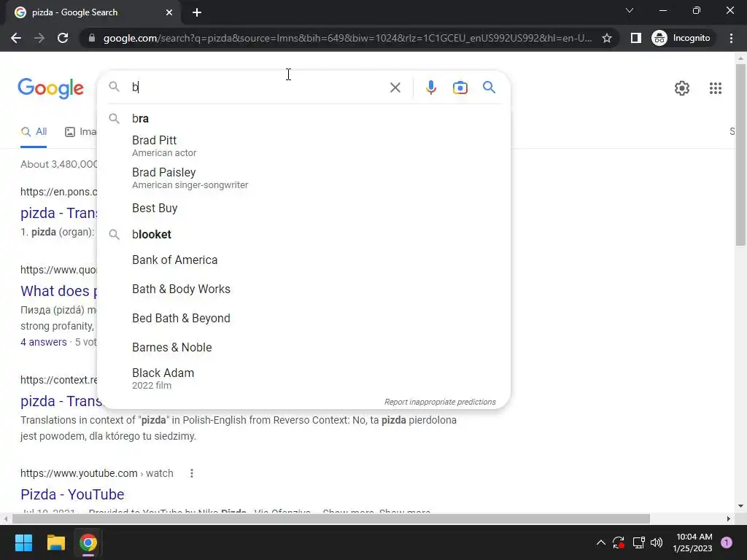Close the pizda Google Search tab
The width and height of the screenshot is (747, 560).
pos(169,13)
